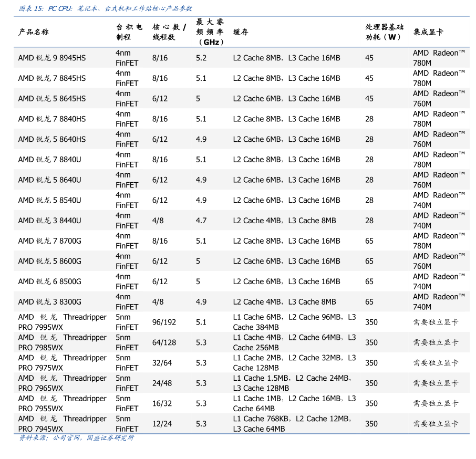
Task: Click the 96/192 cores/threads cell
Action: [164, 322]
